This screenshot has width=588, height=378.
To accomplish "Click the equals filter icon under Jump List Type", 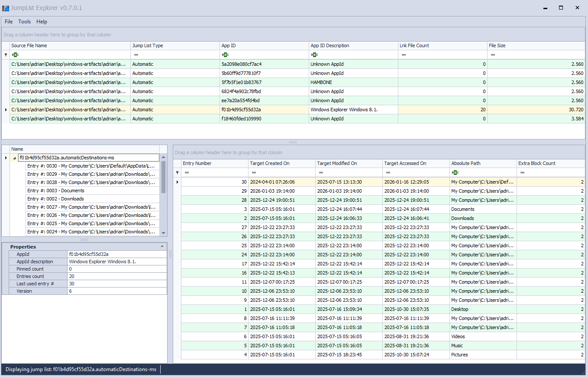I will coord(136,55).
